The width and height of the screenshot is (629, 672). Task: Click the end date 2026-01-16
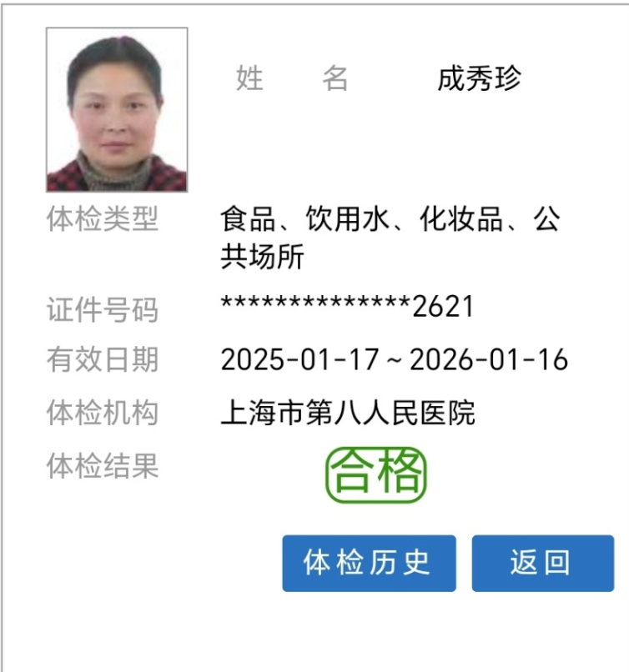point(489,359)
